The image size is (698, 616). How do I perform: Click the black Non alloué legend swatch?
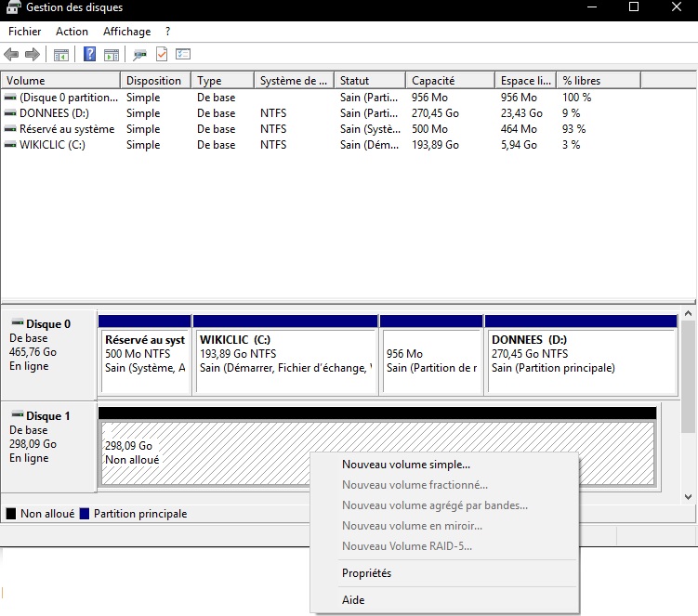(x=11, y=514)
